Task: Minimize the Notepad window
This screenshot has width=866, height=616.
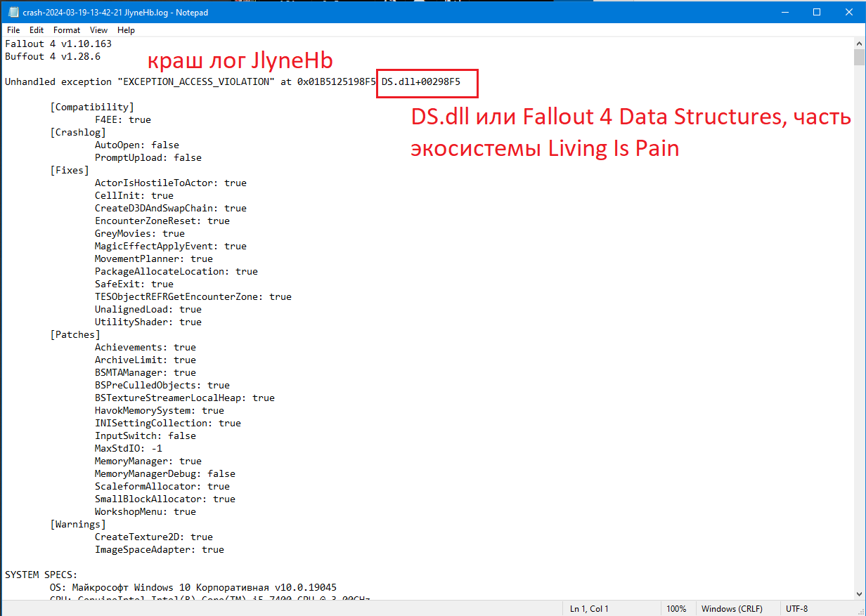Action: (x=784, y=12)
